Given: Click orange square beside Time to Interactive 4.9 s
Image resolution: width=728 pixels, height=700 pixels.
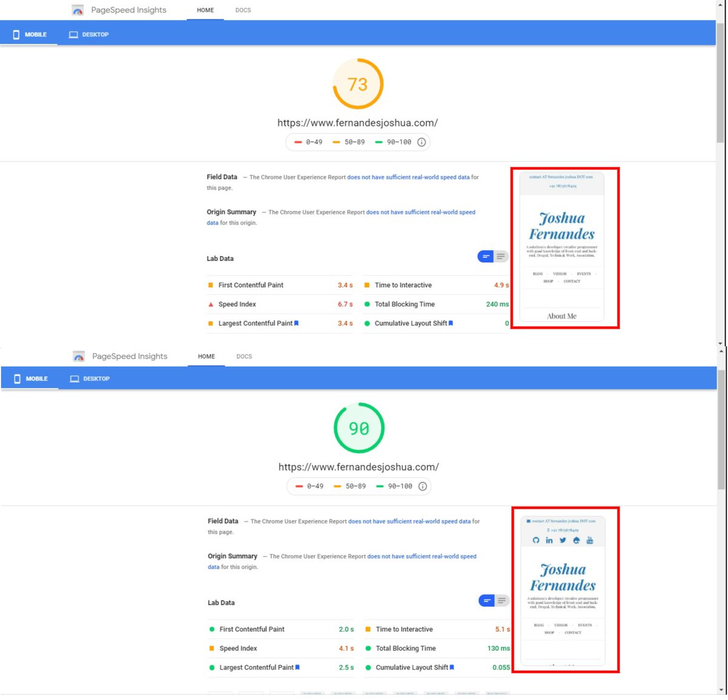Looking at the screenshot, I should pyautogui.click(x=367, y=285).
